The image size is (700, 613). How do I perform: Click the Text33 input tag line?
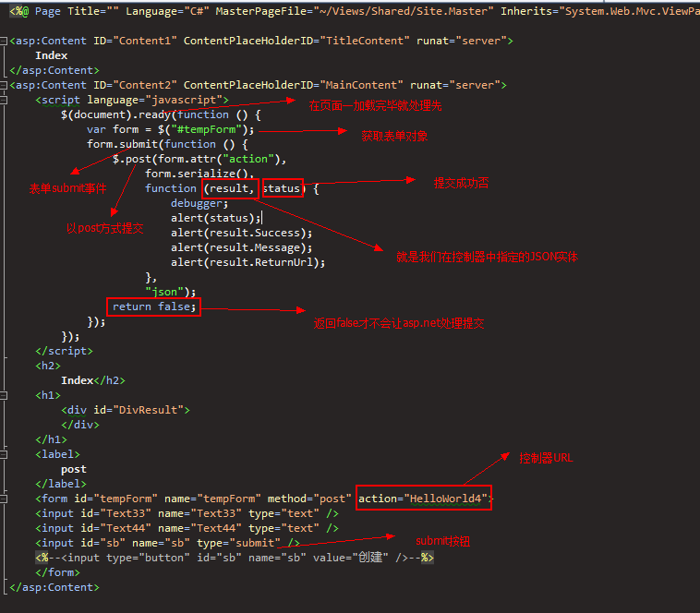pyautogui.click(x=187, y=513)
